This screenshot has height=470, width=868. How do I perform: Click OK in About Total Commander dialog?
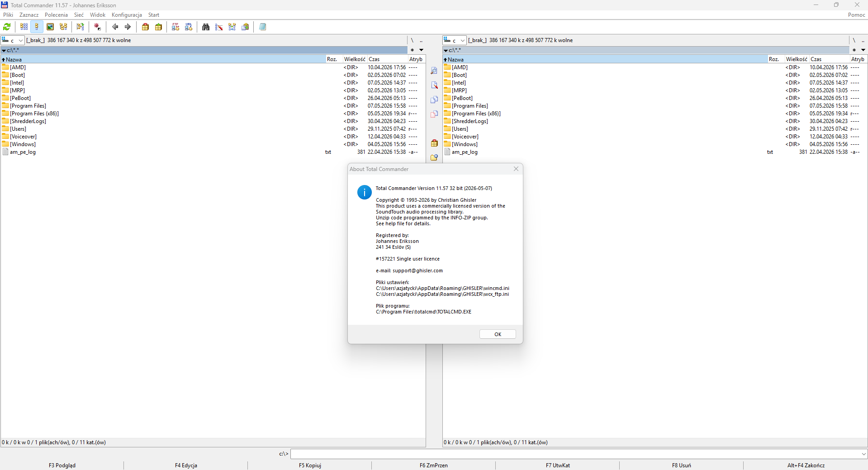498,334
